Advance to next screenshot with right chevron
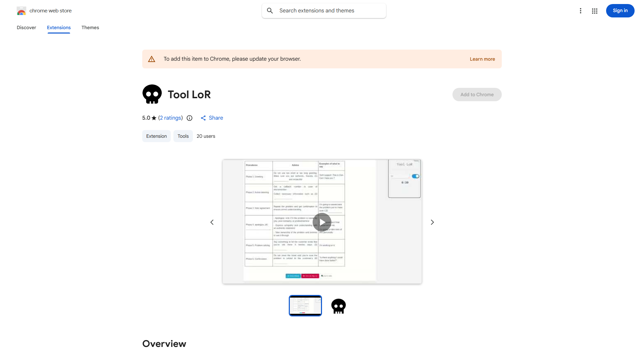Screen dimensions: 644x362 pos(432,222)
